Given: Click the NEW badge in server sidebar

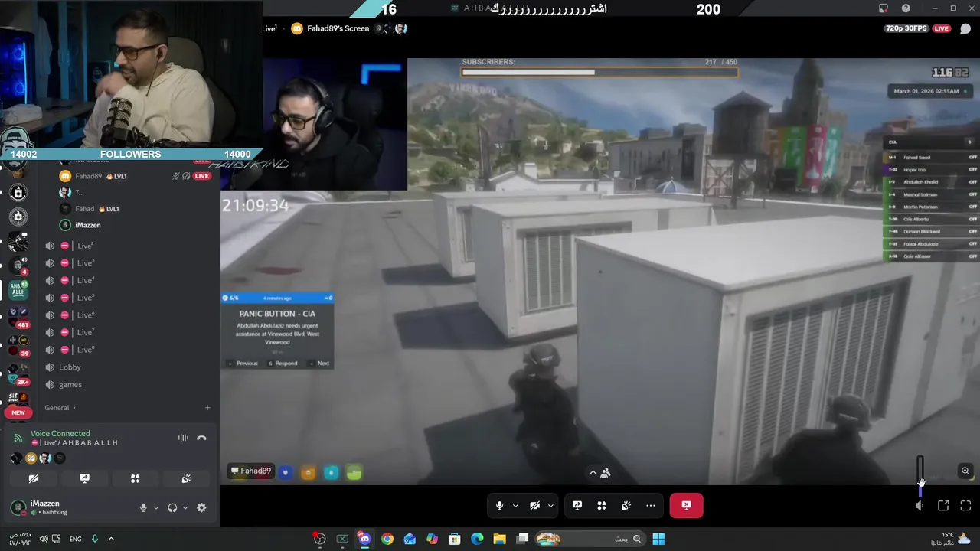Looking at the screenshot, I should pyautogui.click(x=18, y=412).
